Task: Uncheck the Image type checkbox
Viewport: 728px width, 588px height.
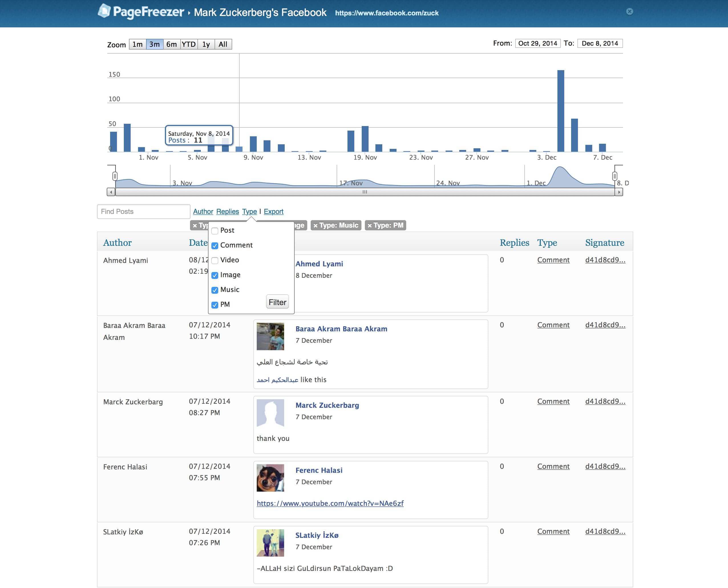Action: pyautogui.click(x=215, y=275)
